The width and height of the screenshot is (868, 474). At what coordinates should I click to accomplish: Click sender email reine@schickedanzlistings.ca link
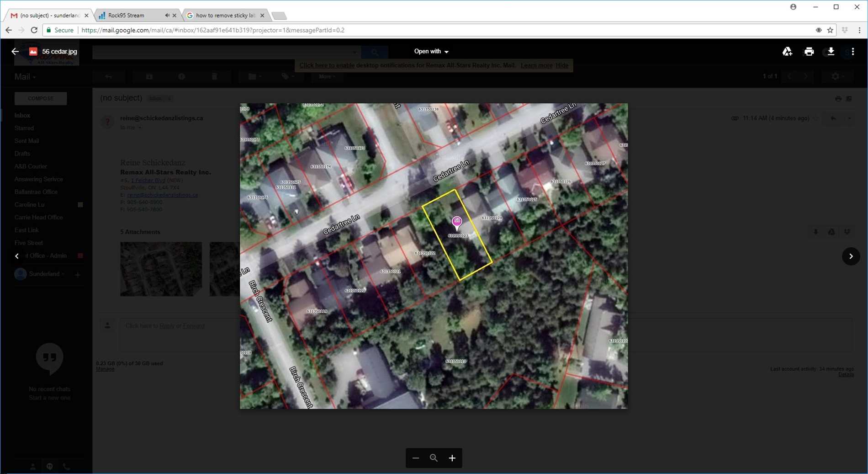[x=162, y=195]
